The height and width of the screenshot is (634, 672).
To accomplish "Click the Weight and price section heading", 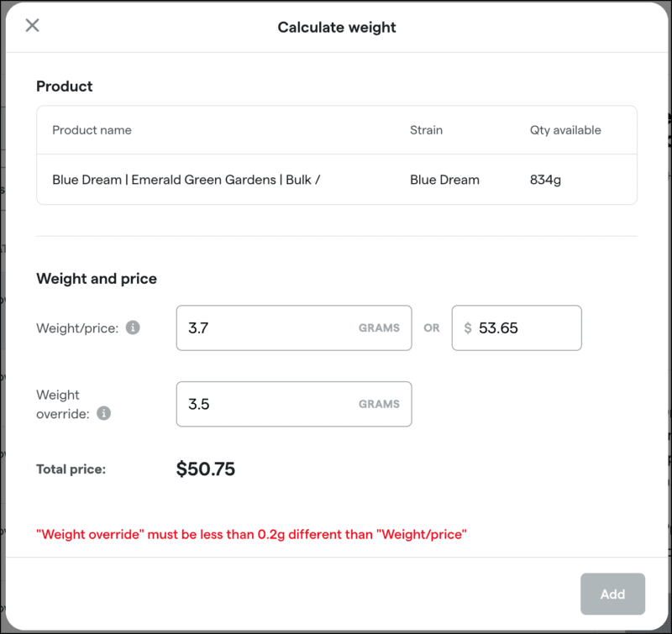I will (x=96, y=278).
